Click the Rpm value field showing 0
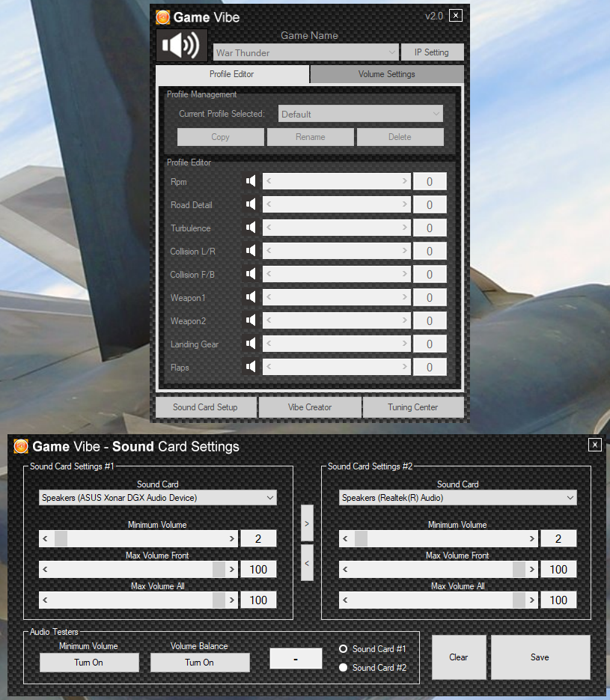610x700 pixels. pyautogui.click(x=430, y=182)
